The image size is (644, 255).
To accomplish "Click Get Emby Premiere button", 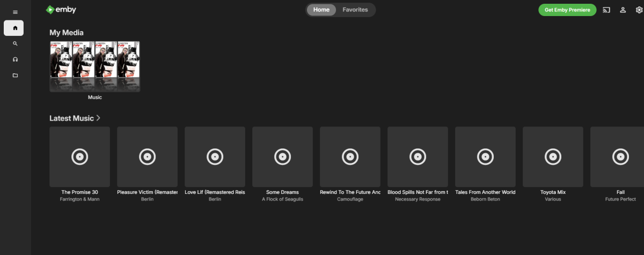I will point(567,10).
